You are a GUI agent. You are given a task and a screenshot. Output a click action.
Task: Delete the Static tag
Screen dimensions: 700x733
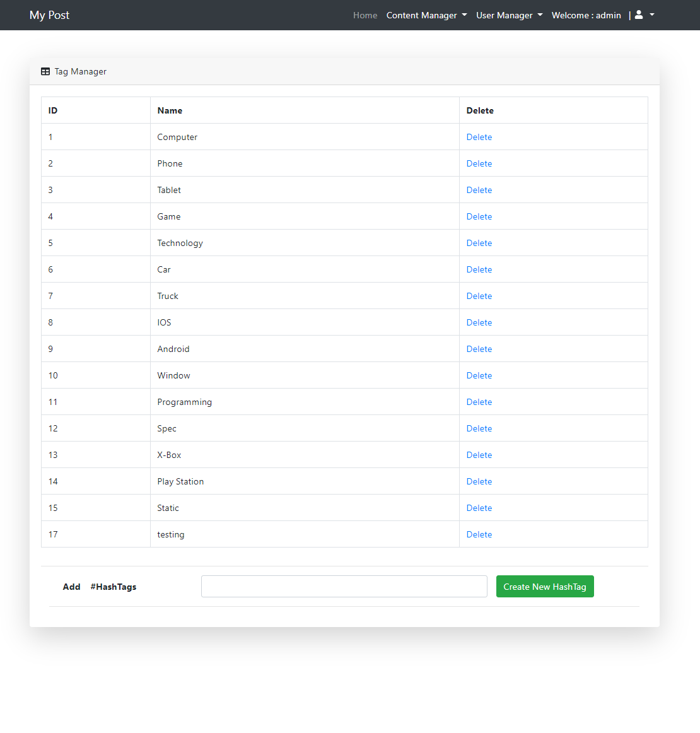(x=479, y=508)
